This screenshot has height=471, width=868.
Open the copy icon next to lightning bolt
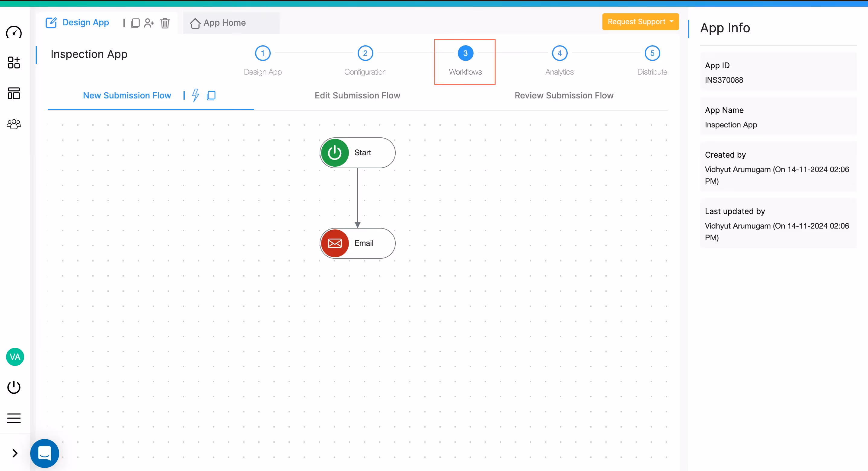click(x=212, y=95)
